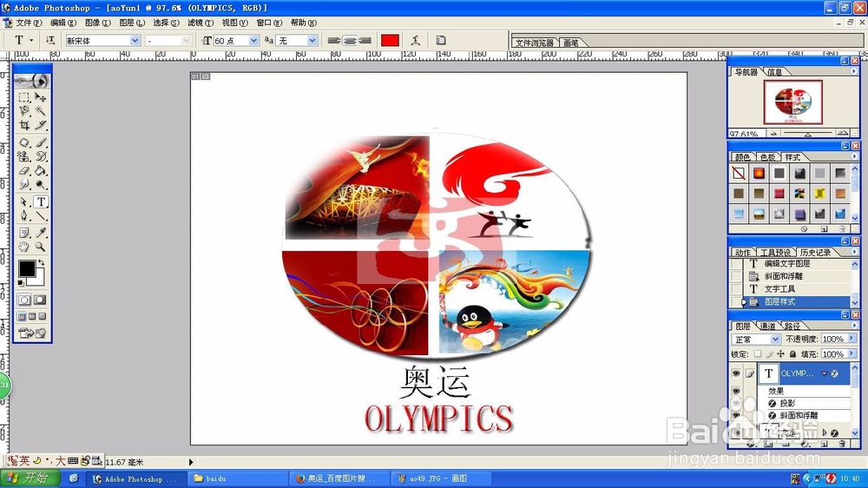Open the fill 填充 slider arrow
This screenshot has height=488, width=868.
pos(852,353)
